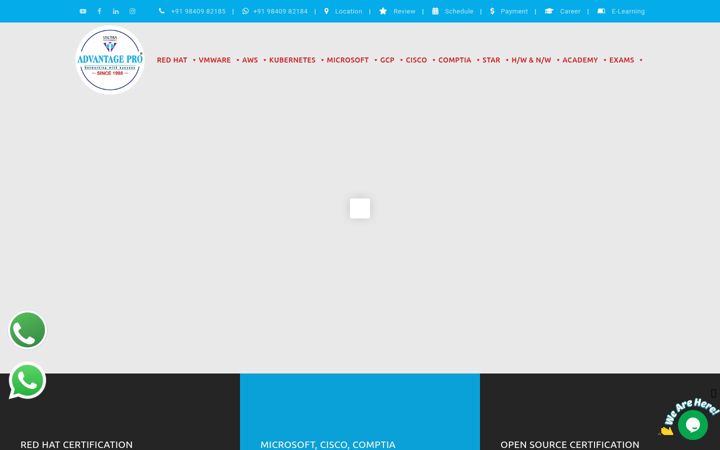Open WhatsApp number +91 98409 82184
The image size is (720, 450).
(280, 11)
